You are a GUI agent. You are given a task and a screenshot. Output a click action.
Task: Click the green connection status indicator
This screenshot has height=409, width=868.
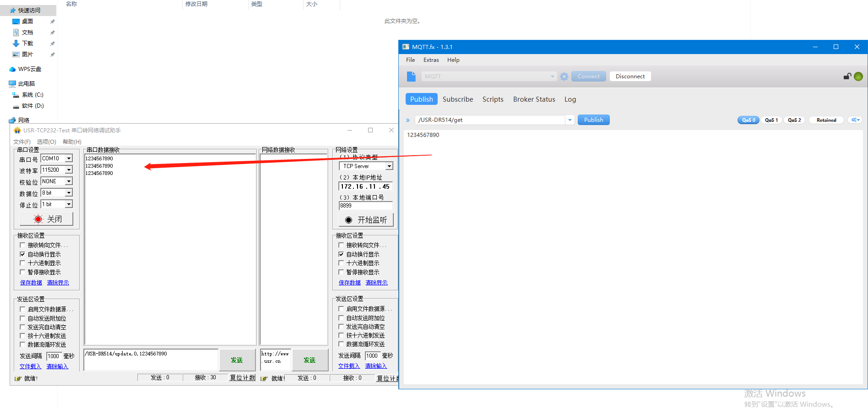point(858,76)
